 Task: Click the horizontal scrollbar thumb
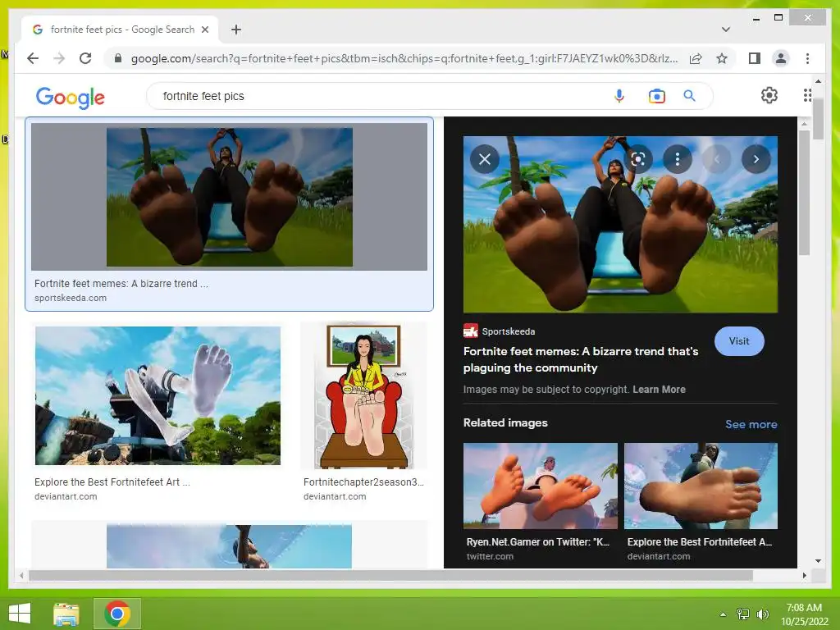(x=390, y=575)
